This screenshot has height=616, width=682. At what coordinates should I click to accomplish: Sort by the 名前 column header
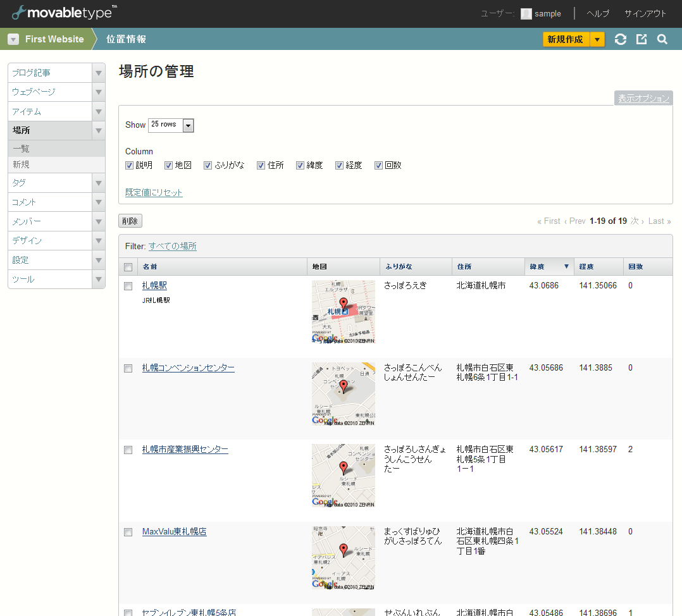(x=150, y=266)
